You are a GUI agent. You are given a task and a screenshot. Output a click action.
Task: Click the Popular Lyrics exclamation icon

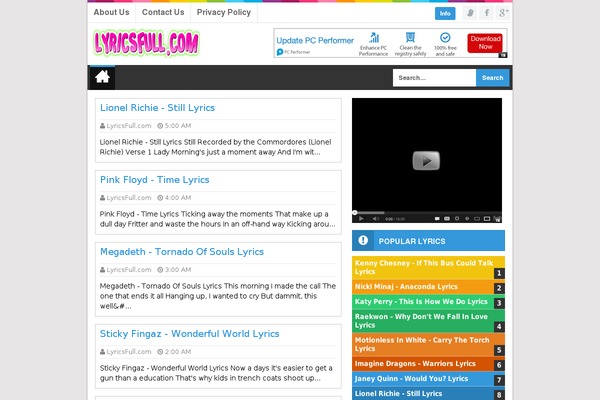(x=363, y=240)
